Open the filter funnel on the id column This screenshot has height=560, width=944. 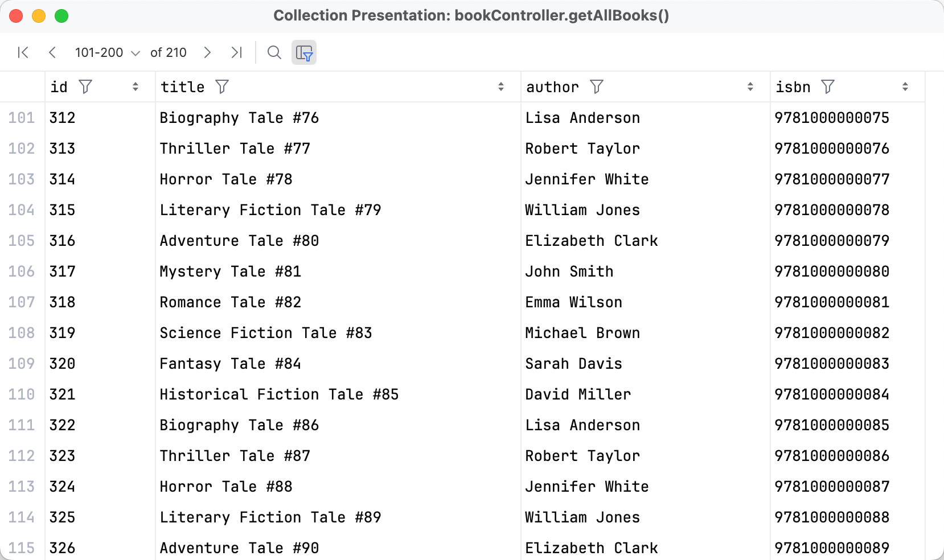point(86,87)
